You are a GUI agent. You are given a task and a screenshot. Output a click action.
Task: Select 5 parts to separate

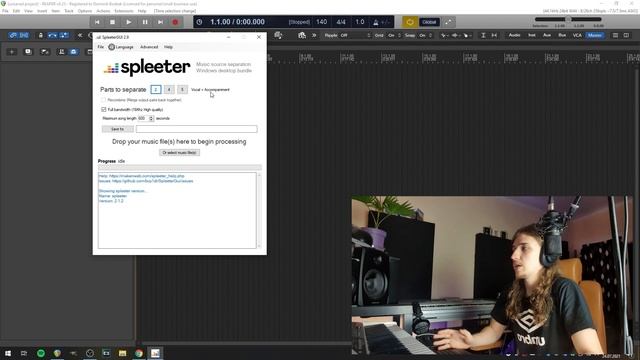(182, 89)
